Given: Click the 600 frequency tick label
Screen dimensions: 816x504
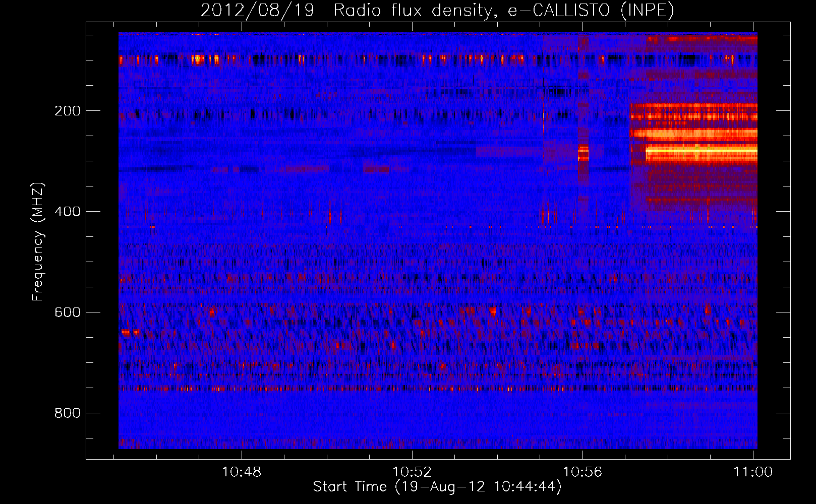Looking at the screenshot, I should coord(68,312).
